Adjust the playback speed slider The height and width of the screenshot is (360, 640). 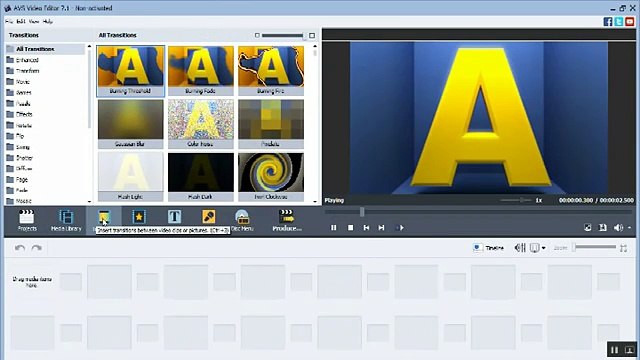[x=516, y=200]
